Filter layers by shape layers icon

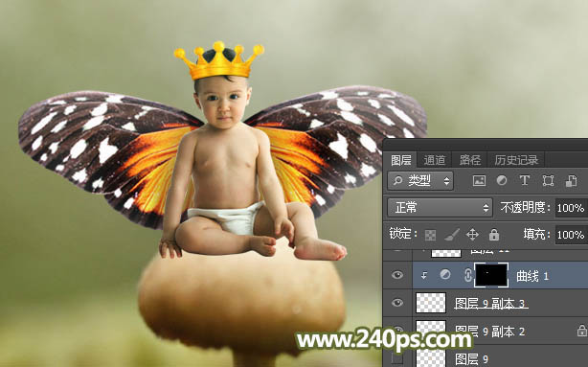coord(548,181)
